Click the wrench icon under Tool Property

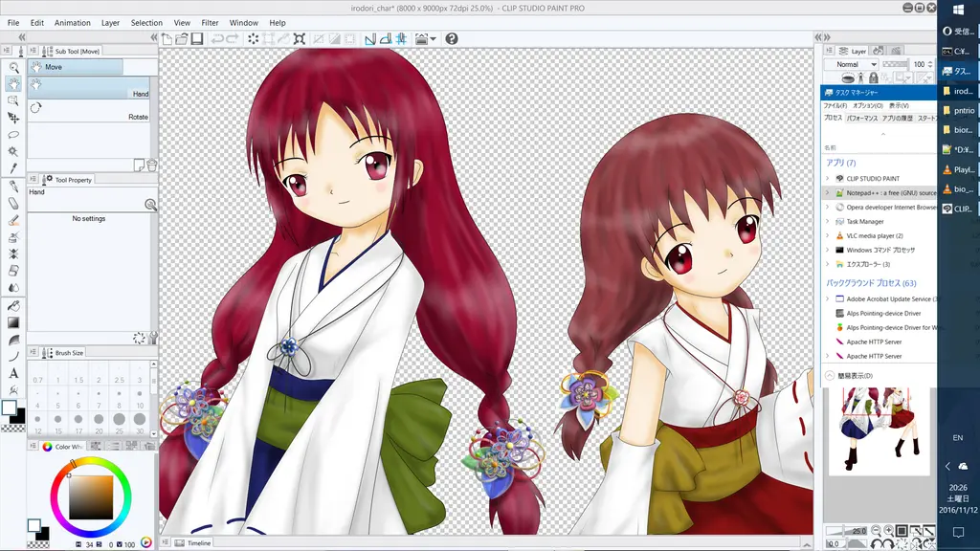click(152, 338)
